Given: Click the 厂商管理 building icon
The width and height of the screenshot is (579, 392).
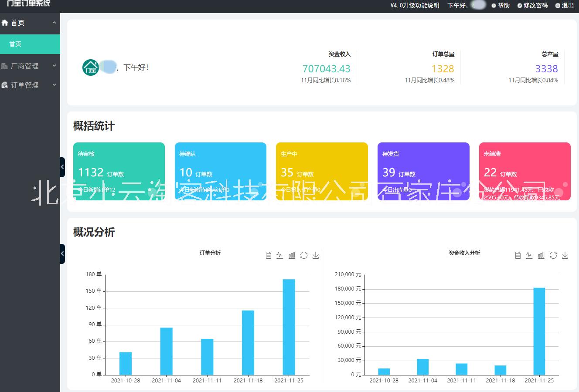Looking at the screenshot, I should [x=5, y=66].
